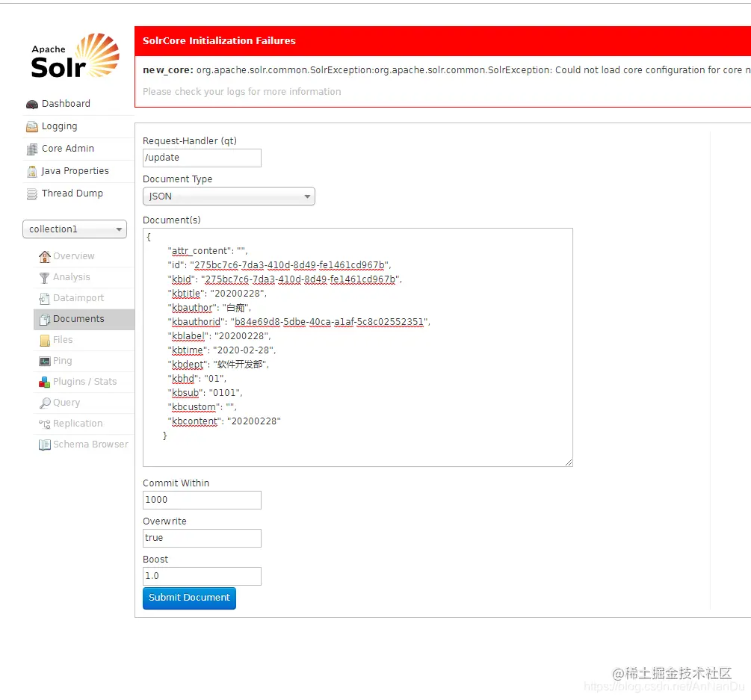Open the Replication section
Image resolution: width=751 pixels, height=700 pixels.
coord(78,424)
